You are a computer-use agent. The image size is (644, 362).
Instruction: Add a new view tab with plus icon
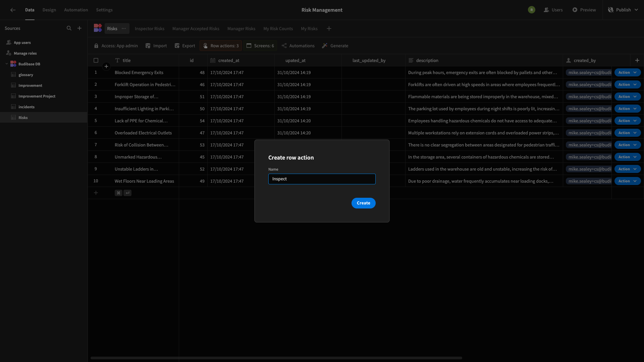[x=329, y=28]
